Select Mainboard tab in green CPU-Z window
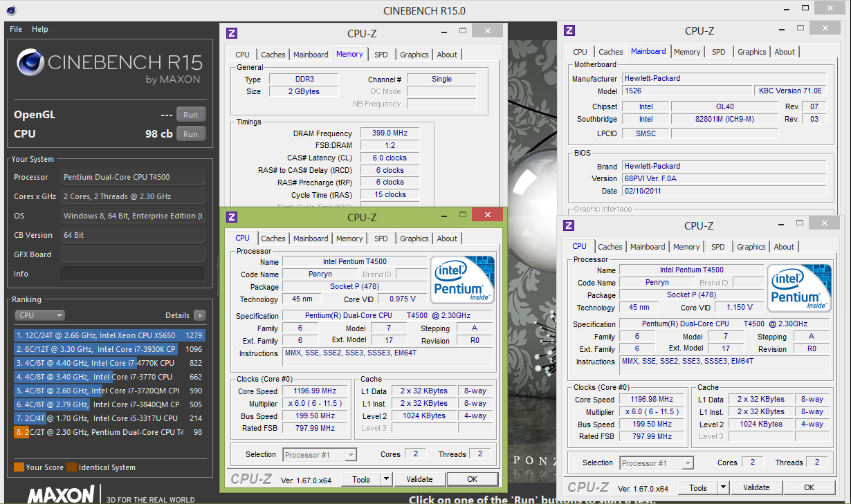The height and width of the screenshot is (504, 851). (x=311, y=239)
